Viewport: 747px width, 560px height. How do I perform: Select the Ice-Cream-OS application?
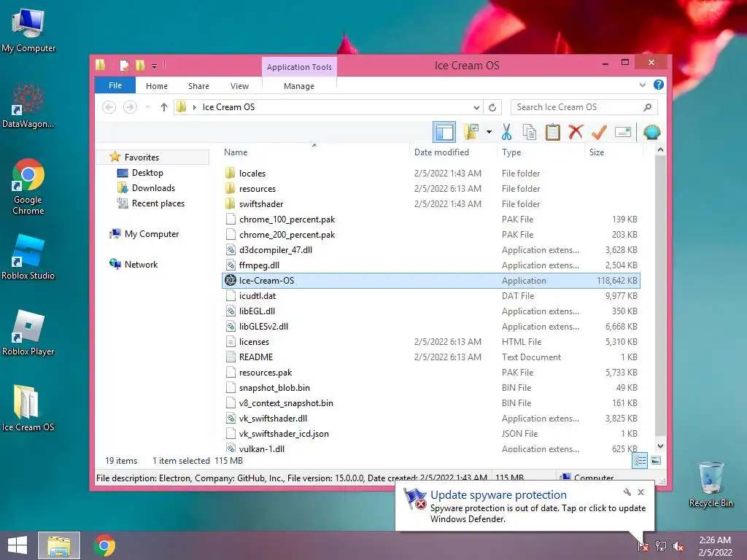pos(431,281)
